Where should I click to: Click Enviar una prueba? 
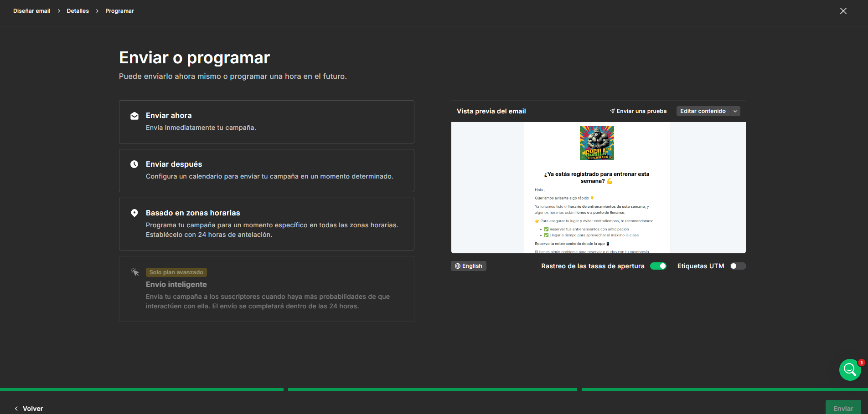pos(641,111)
